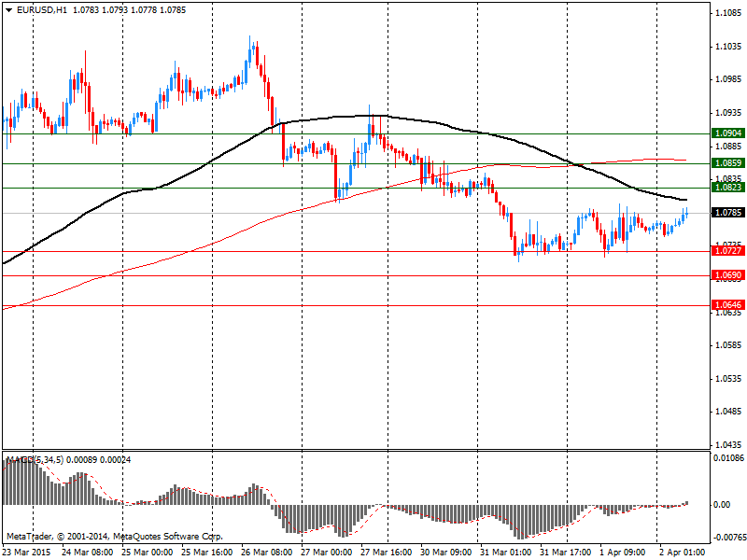Click the 2 Apr 01:00 time label
Viewport: 747px width, 560px height.
683,553
